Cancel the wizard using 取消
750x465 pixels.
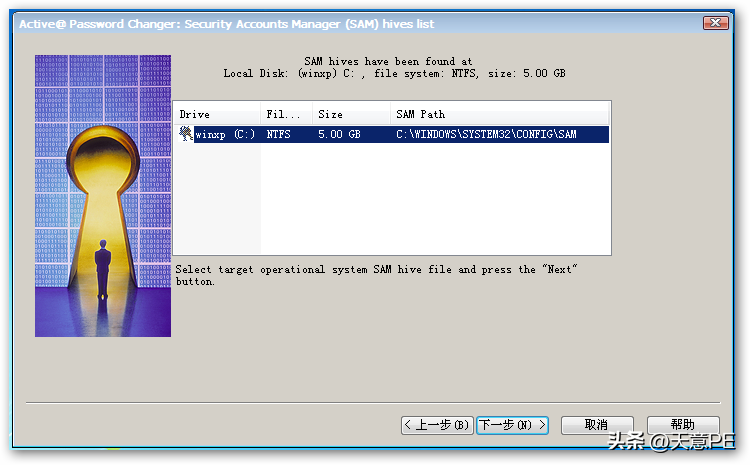[597, 425]
